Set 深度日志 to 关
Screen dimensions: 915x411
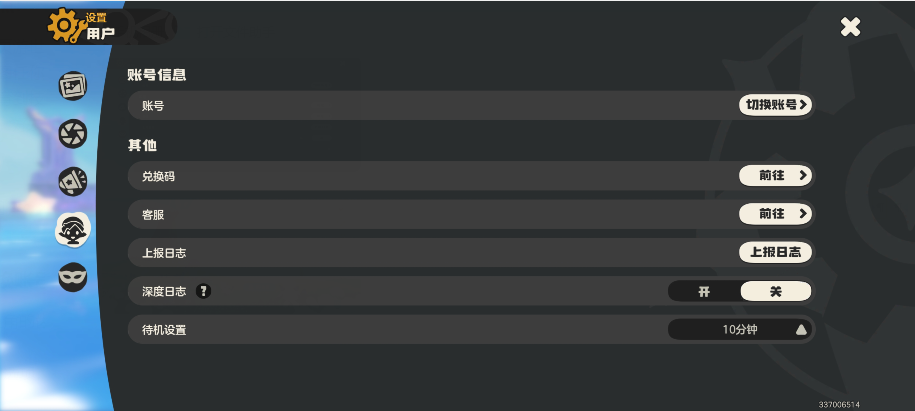point(776,291)
